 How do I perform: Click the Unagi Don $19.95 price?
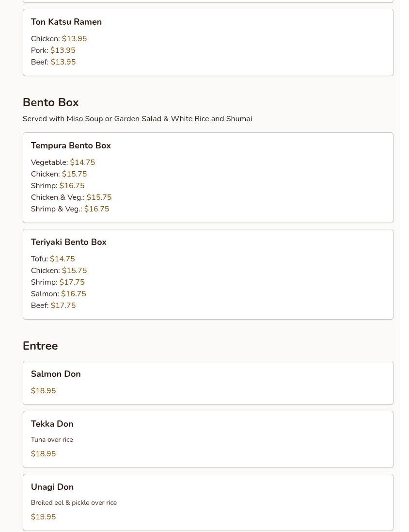(x=43, y=517)
